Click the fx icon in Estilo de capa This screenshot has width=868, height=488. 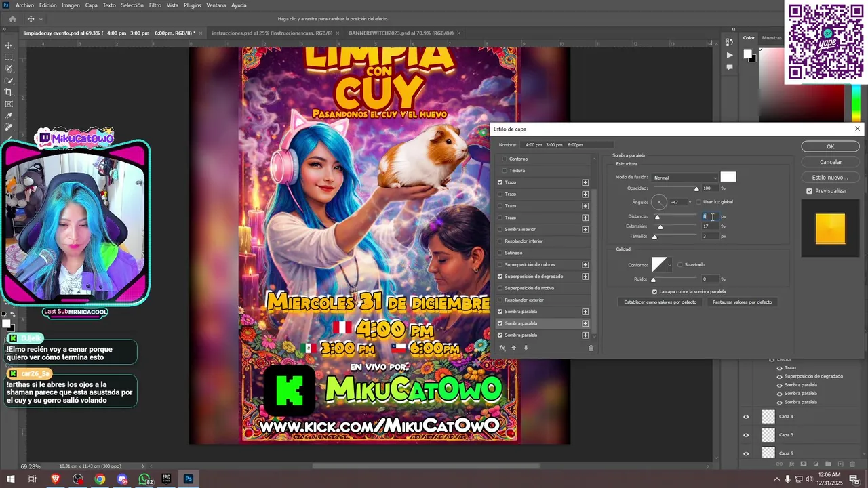coord(502,348)
